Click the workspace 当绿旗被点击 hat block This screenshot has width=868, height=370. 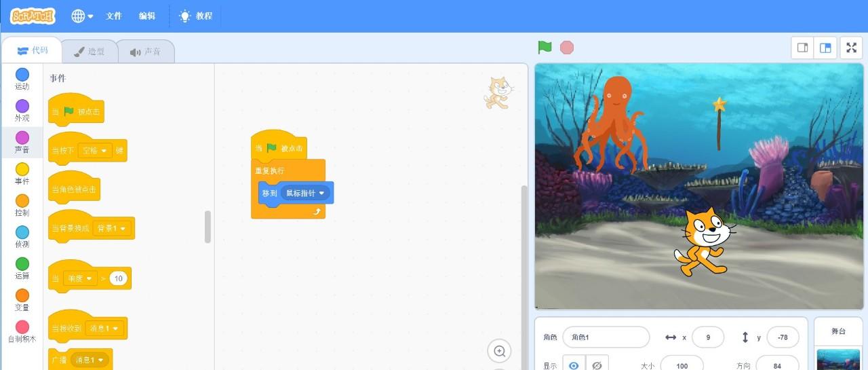tap(279, 145)
